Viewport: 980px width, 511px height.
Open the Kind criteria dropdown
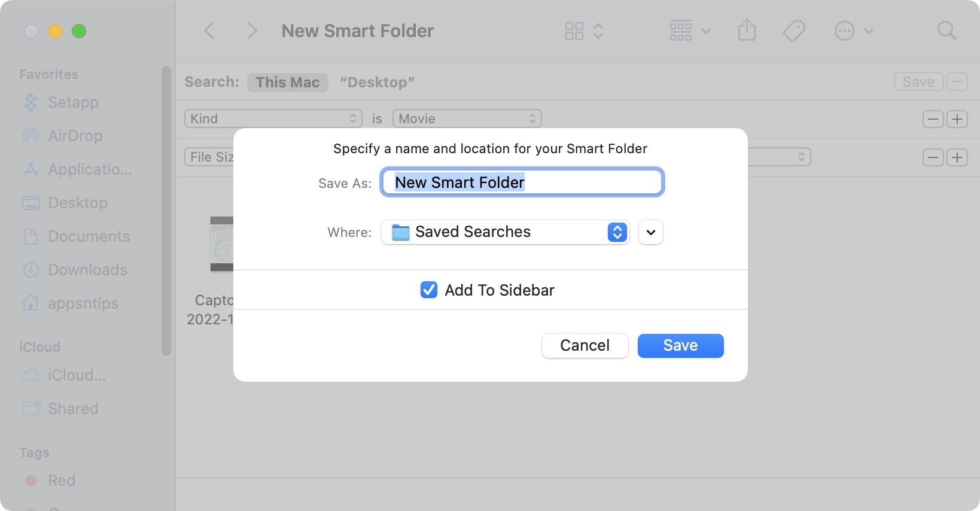point(273,118)
